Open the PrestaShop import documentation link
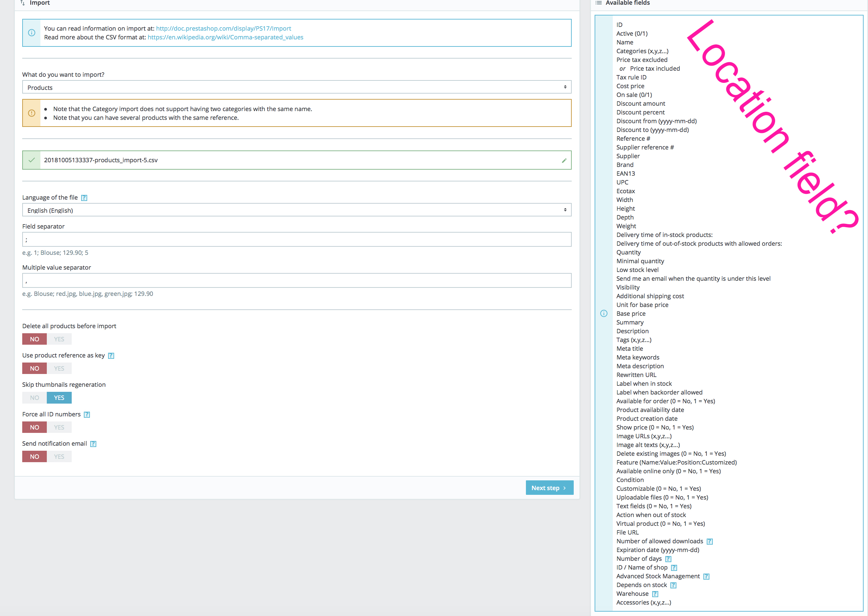This screenshot has height=616, width=868. coord(224,28)
